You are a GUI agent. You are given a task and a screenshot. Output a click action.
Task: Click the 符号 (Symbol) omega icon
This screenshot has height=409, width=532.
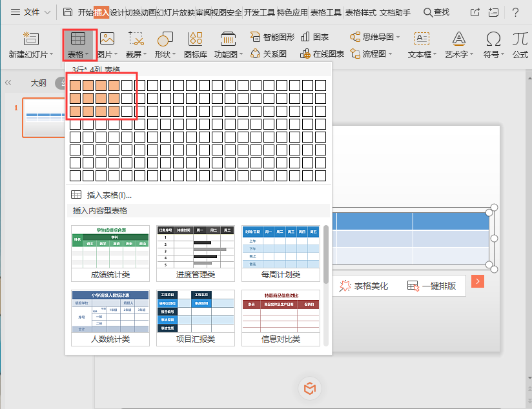point(493,39)
